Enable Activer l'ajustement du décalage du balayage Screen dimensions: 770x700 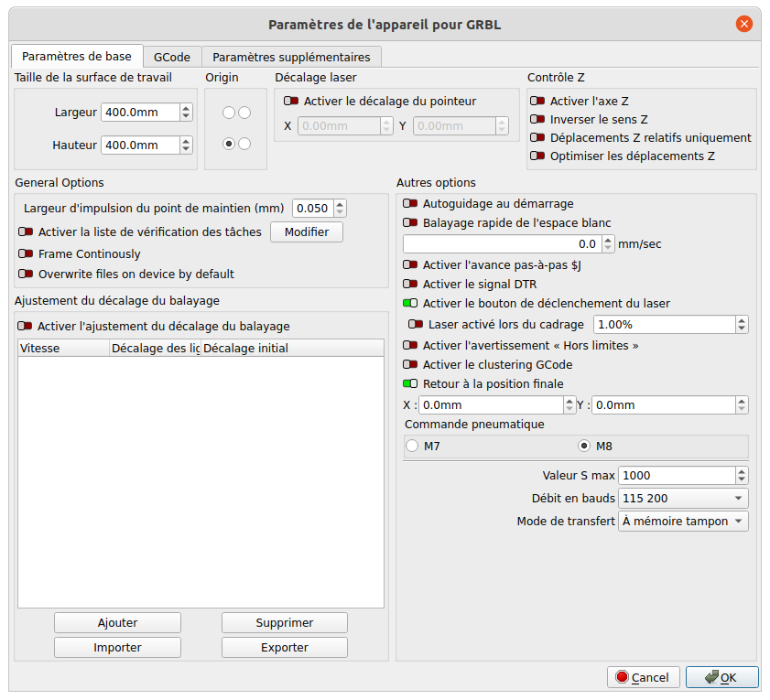pos(25,327)
